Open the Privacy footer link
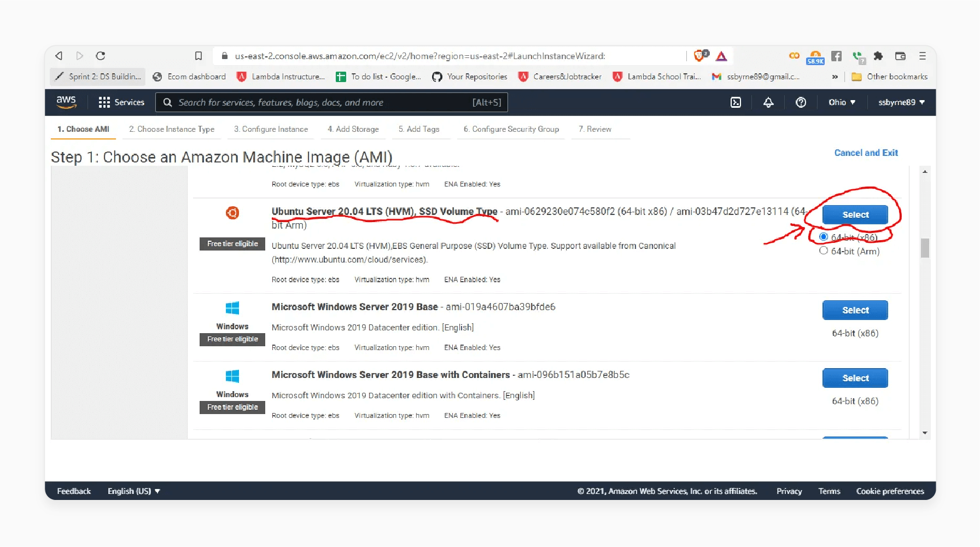Image resolution: width=980 pixels, height=547 pixels. pyautogui.click(x=789, y=491)
